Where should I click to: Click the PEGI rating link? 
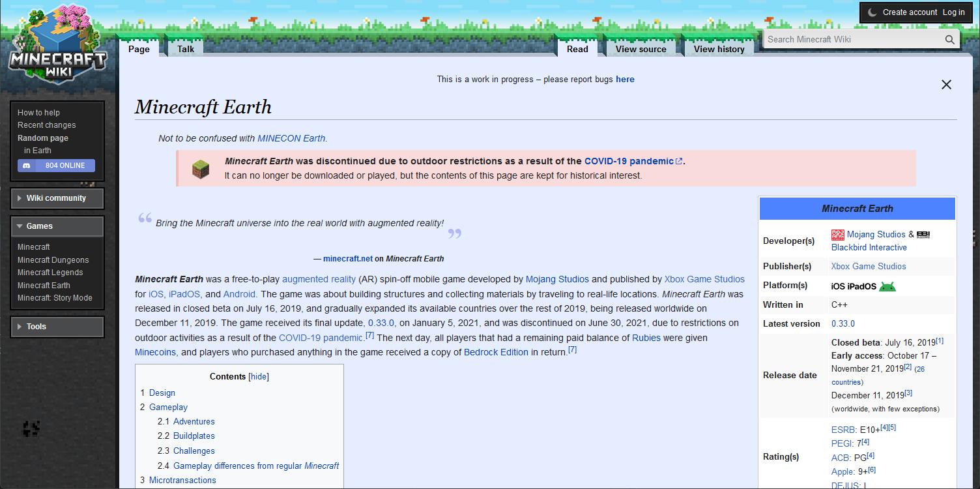842,444
